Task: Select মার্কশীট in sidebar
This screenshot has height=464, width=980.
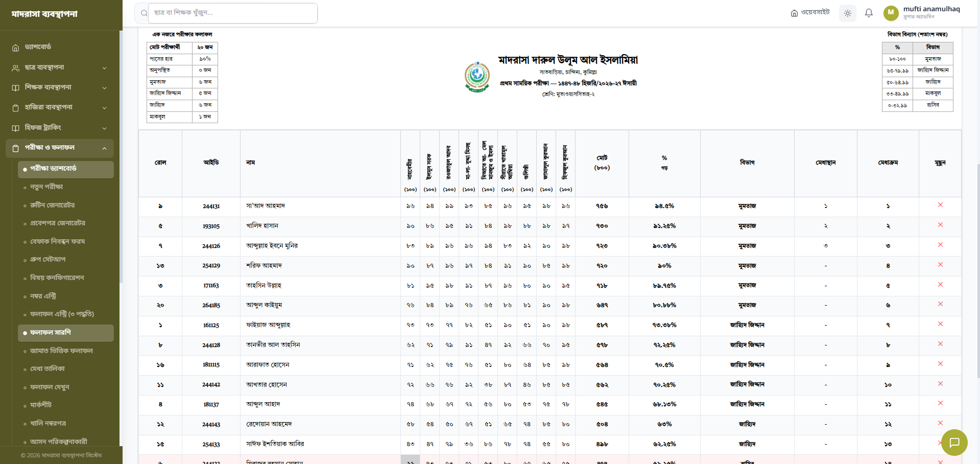Action: click(66, 405)
